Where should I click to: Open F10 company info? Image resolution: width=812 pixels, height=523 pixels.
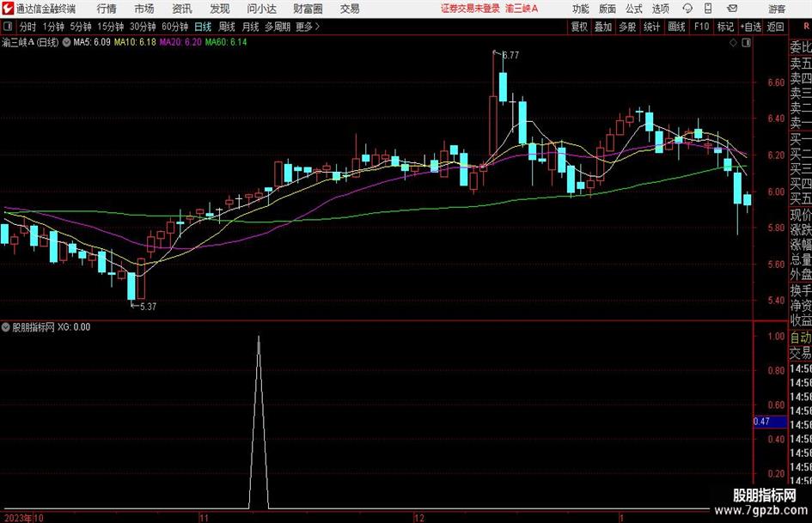702,27
